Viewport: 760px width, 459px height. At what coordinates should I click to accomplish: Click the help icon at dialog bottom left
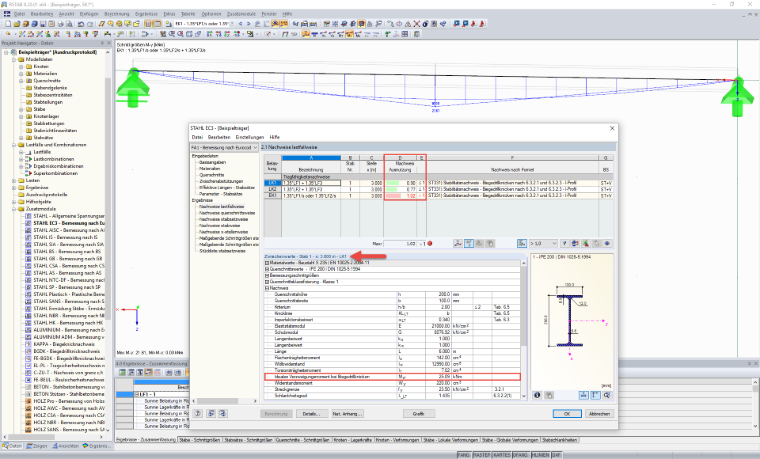[198, 413]
